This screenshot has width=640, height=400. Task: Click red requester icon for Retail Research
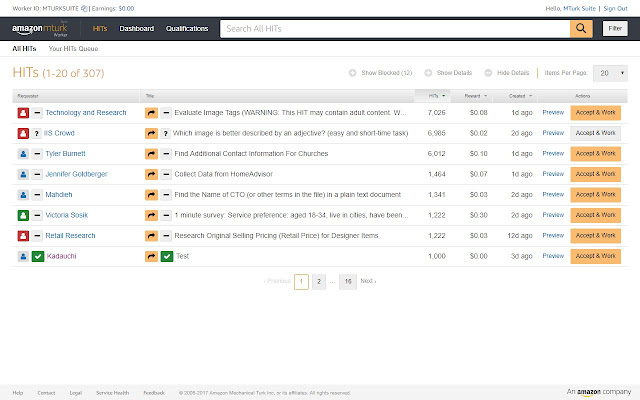[23, 236]
